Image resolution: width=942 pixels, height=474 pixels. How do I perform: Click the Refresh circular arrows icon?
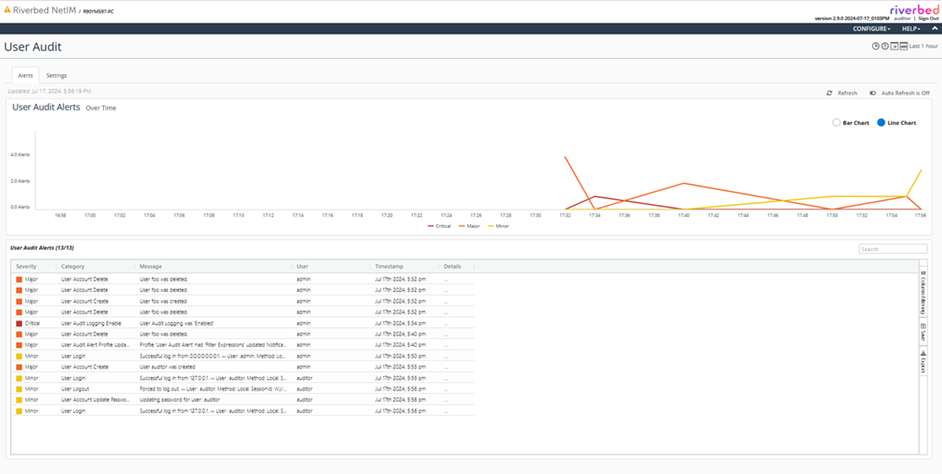(829, 93)
